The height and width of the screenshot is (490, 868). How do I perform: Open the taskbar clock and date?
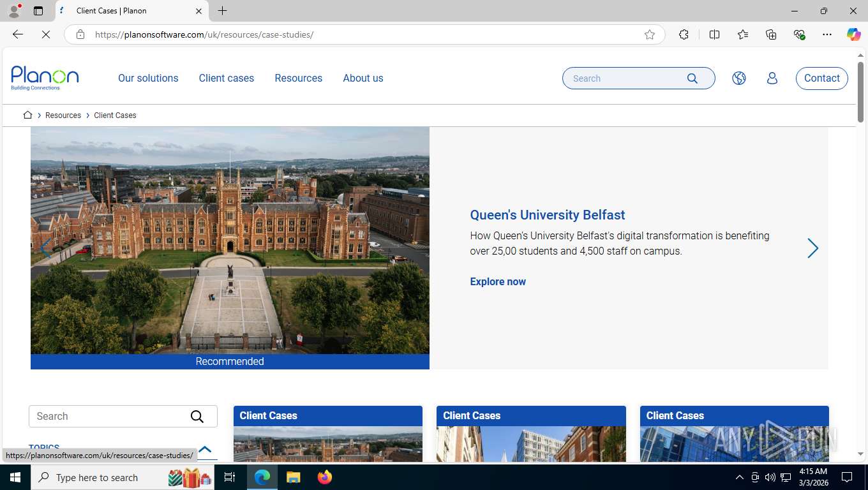point(813,477)
